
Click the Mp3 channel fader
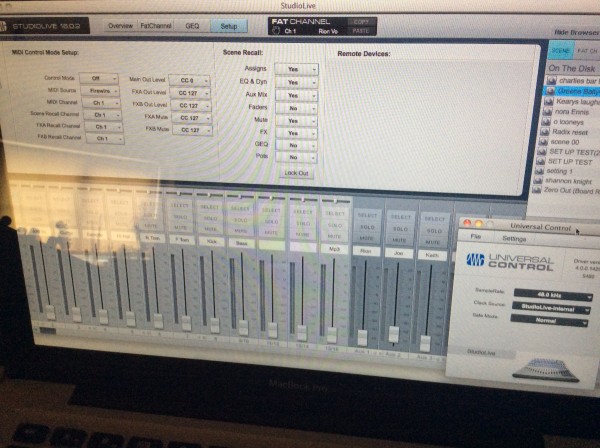click(x=332, y=334)
